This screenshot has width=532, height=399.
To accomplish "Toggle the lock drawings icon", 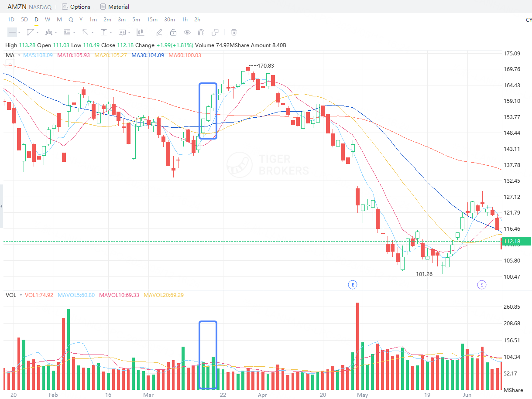I will click(173, 32).
